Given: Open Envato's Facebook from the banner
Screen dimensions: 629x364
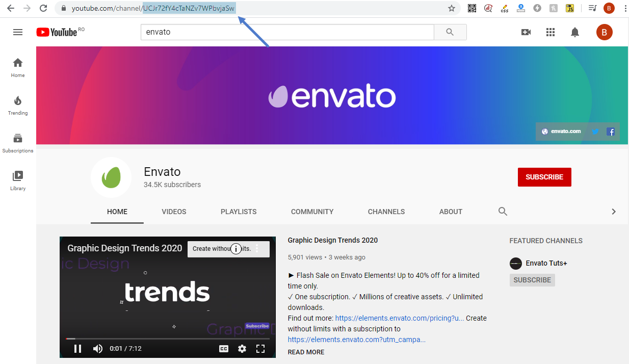Looking at the screenshot, I should pyautogui.click(x=611, y=132).
